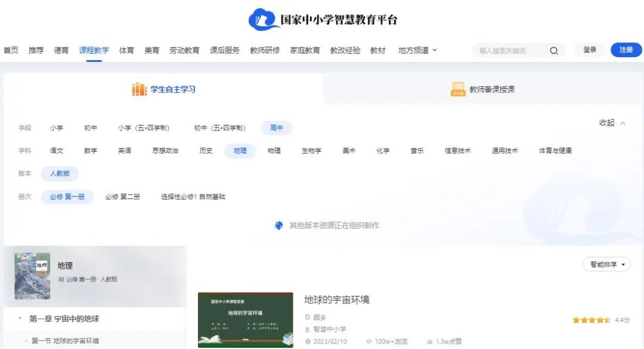Choose 化学 subject filter

click(383, 151)
